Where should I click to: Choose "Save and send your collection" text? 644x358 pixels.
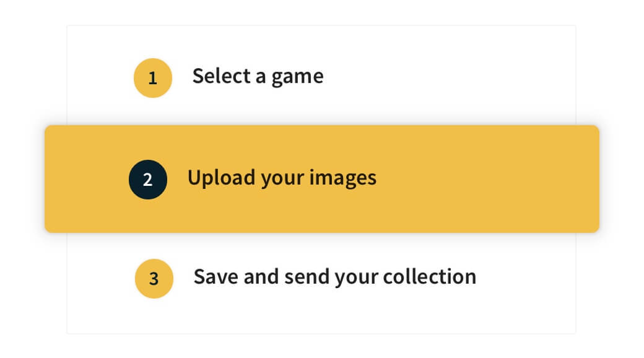pyautogui.click(x=334, y=276)
